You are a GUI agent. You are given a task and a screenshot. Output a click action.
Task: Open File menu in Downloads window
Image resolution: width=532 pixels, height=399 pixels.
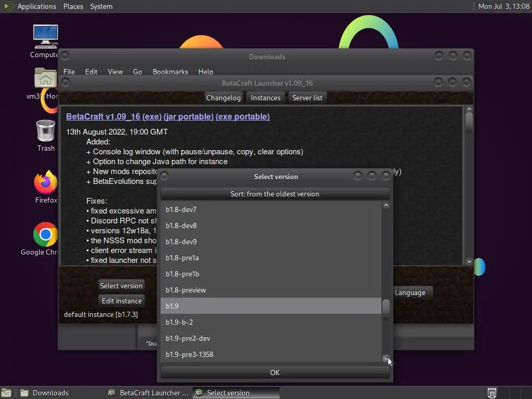point(69,72)
